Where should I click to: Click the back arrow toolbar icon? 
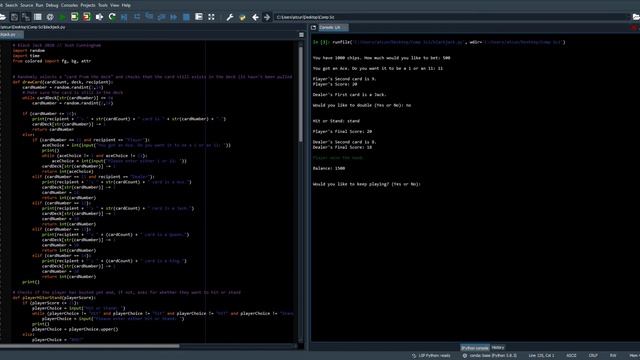255,17
